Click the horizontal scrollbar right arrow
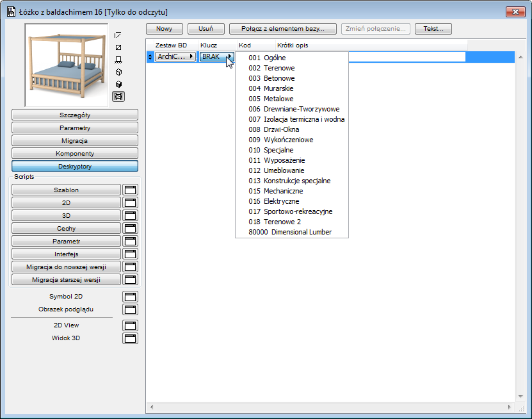This screenshot has width=532, height=419. coord(509,407)
